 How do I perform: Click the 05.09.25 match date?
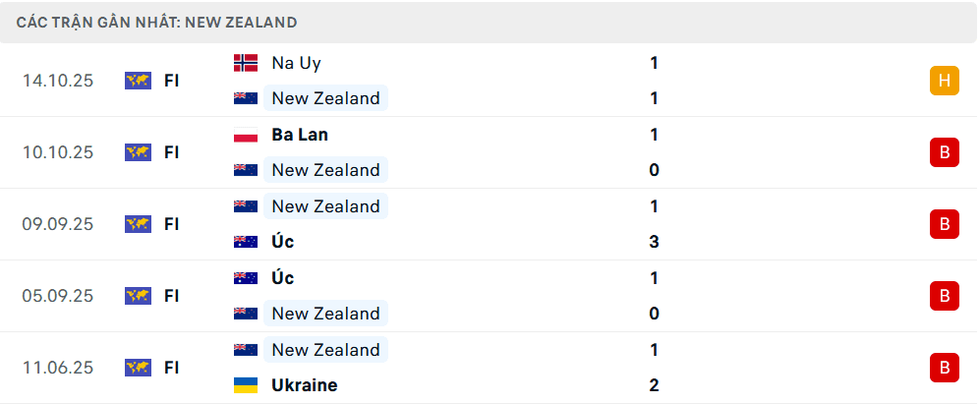[x=58, y=296]
